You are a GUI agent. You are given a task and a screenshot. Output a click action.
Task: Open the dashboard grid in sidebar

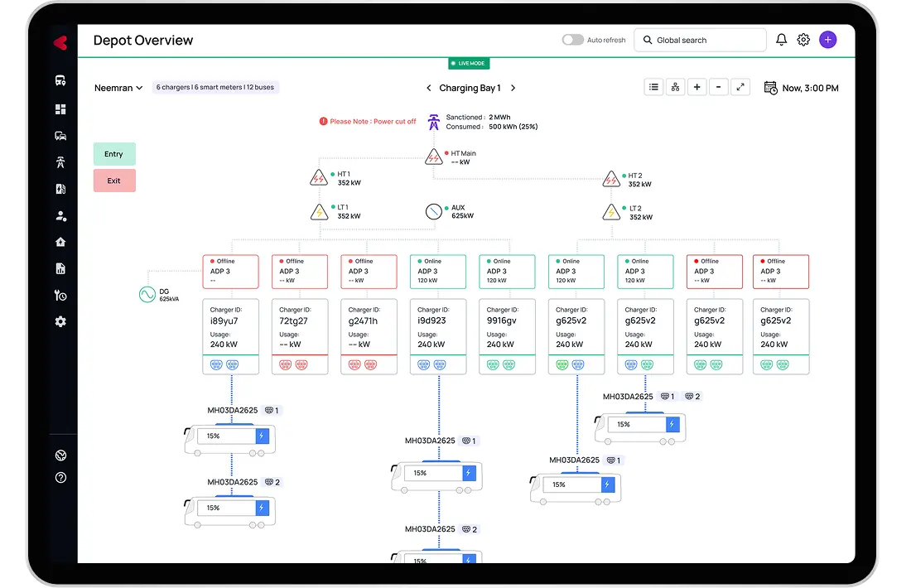(x=60, y=109)
